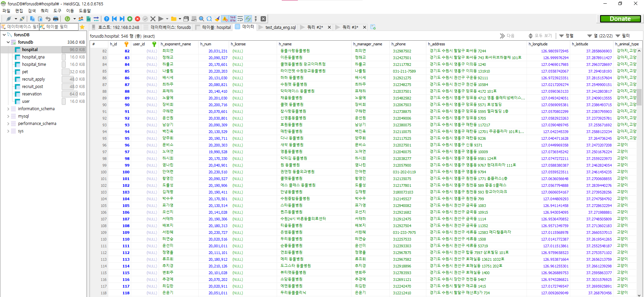Select the reservation table in tree
This screenshot has width=644, height=297.
(x=32, y=94)
